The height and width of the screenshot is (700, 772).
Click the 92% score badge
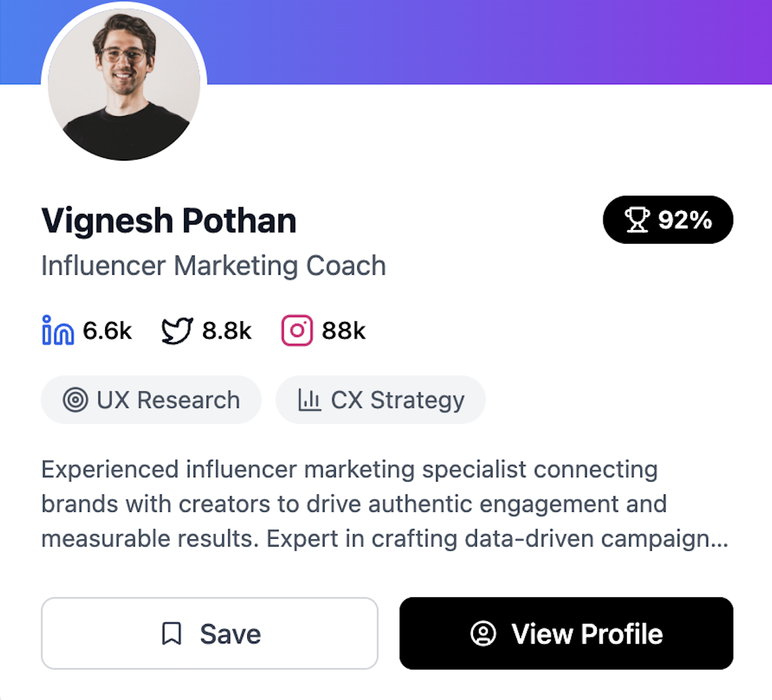[x=668, y=220]
